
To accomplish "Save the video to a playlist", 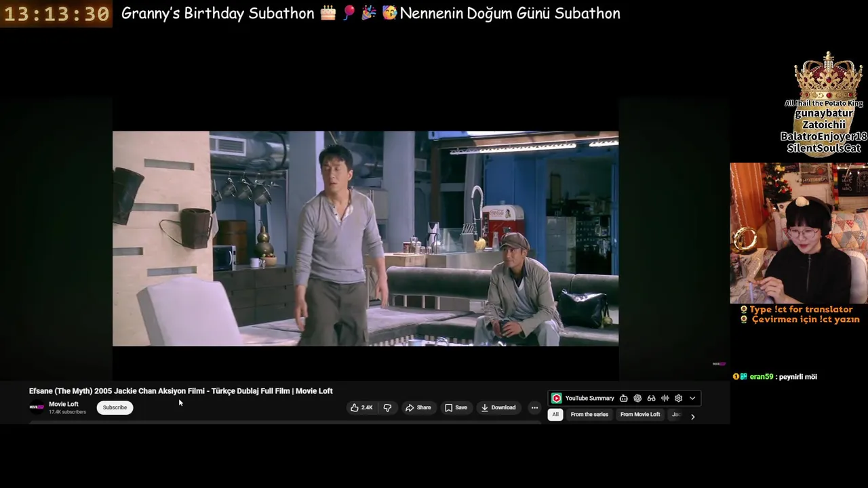I will (x=456, y=407).
